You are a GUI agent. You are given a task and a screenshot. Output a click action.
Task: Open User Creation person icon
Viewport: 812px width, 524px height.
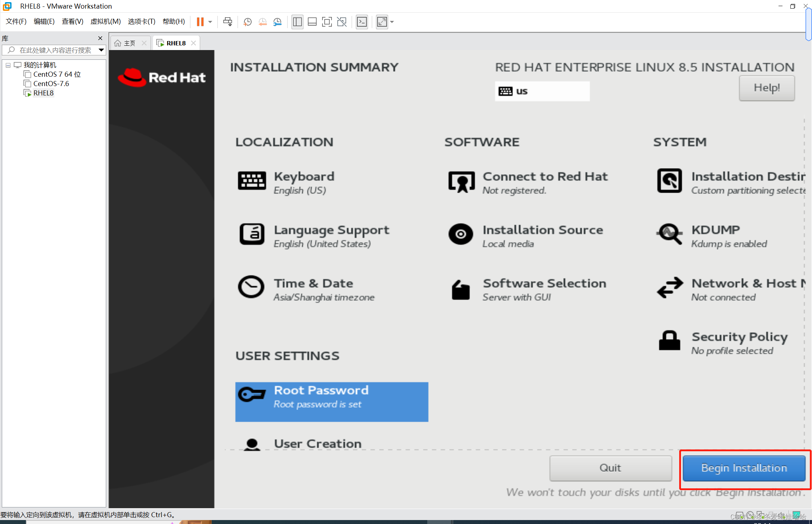click(252, 445)
